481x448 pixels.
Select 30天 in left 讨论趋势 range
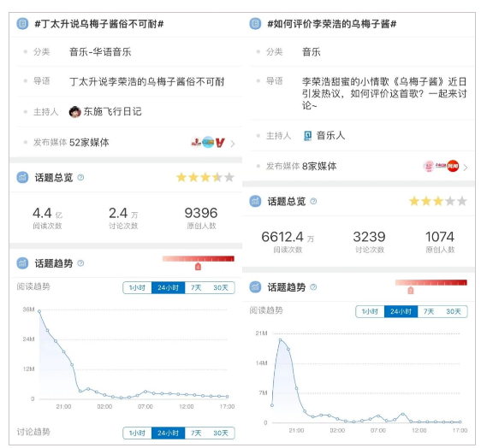pyautogui.click(x=221, y=433)
